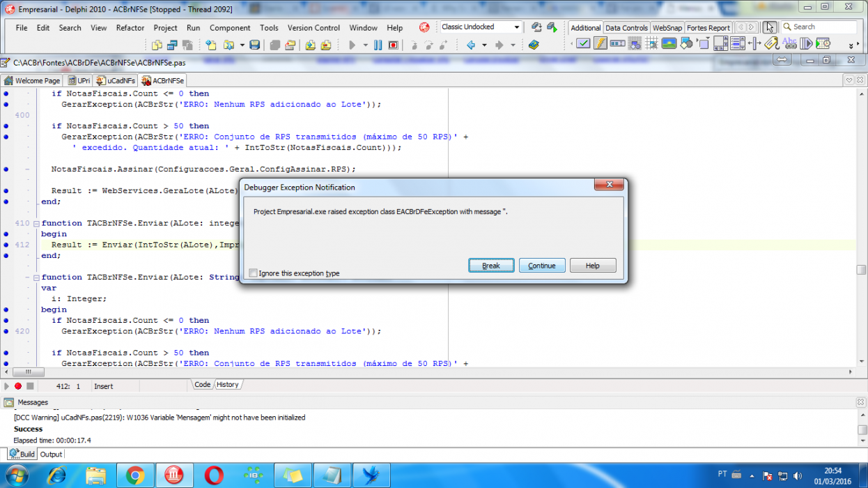Open the Forward history dropdown arrow

(513, 45)
